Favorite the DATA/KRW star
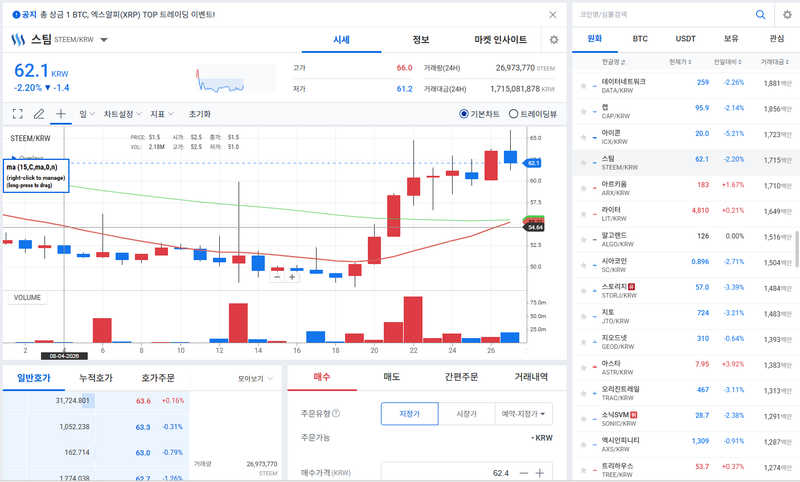This screenshot has height=482, width=800. coord(583,86)
